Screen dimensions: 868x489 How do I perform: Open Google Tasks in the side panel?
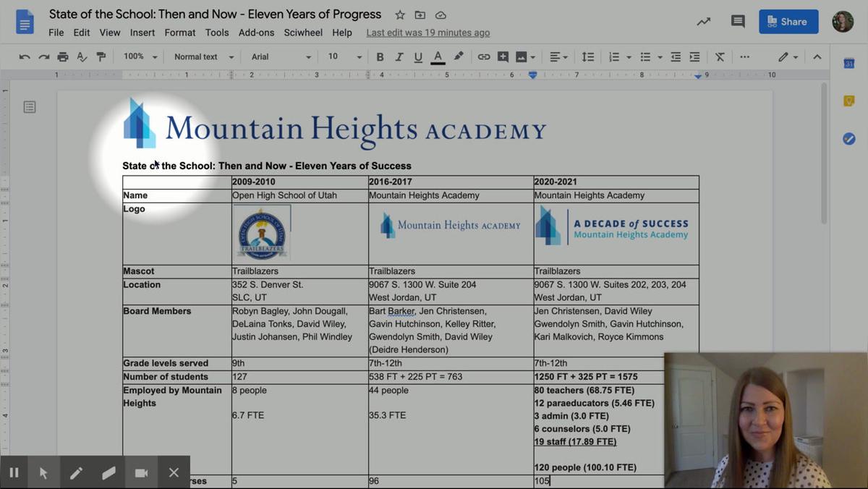coord(849,139)
